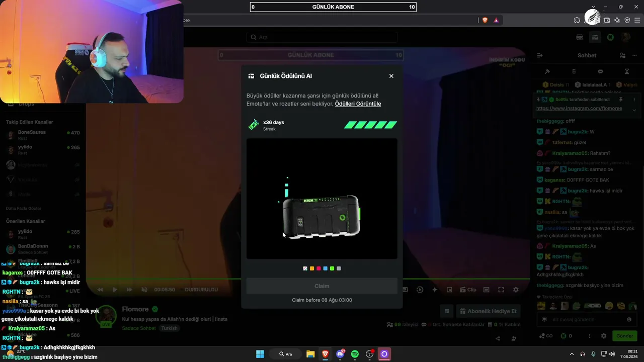Open Brave Shields icon in address bar
Image resolution: width=644 pixels, height=362 pixels.
485,20
